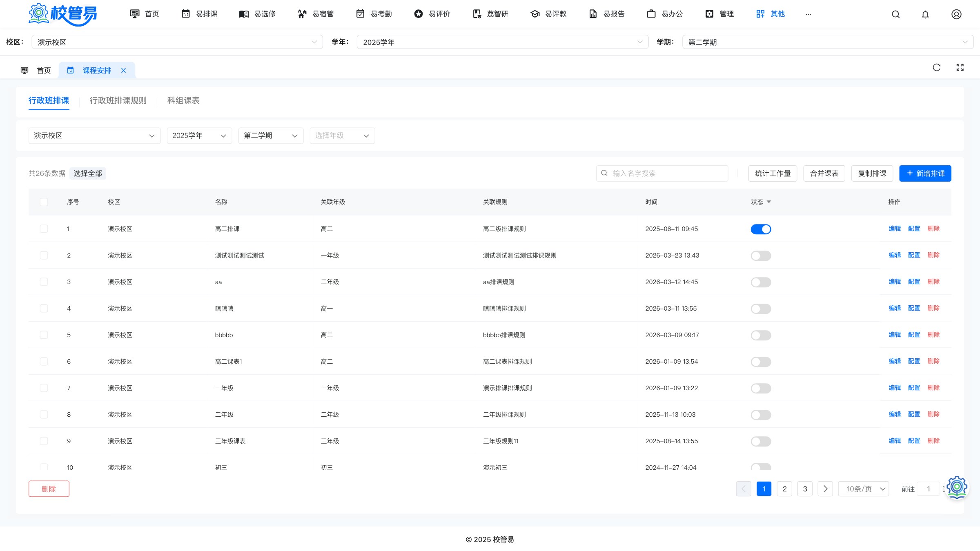Open the notification bell
The height and width of the screenshot is (551, 980).
tap(925, 14)
